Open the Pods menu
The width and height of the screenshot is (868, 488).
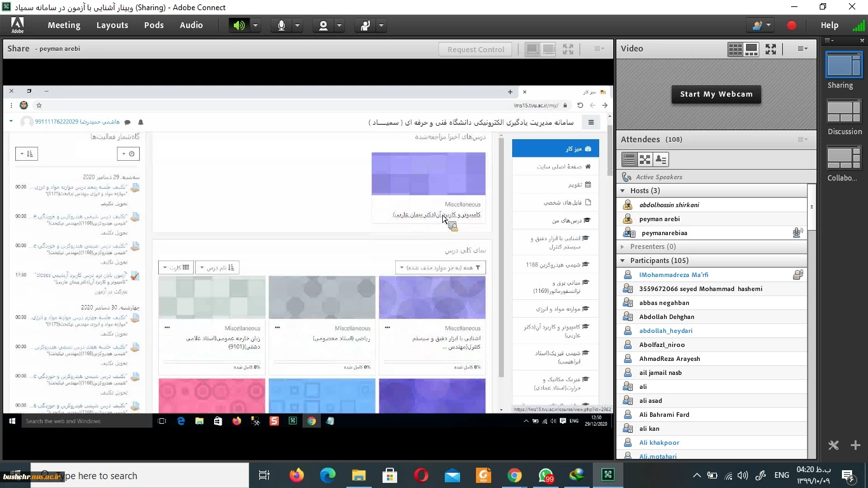coord(154,25)
